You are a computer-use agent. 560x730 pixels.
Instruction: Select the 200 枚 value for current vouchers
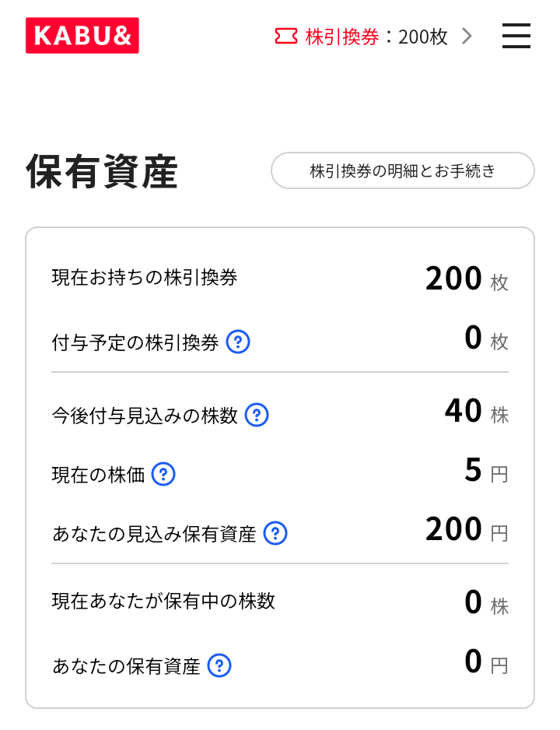click(x=466, y=279)
